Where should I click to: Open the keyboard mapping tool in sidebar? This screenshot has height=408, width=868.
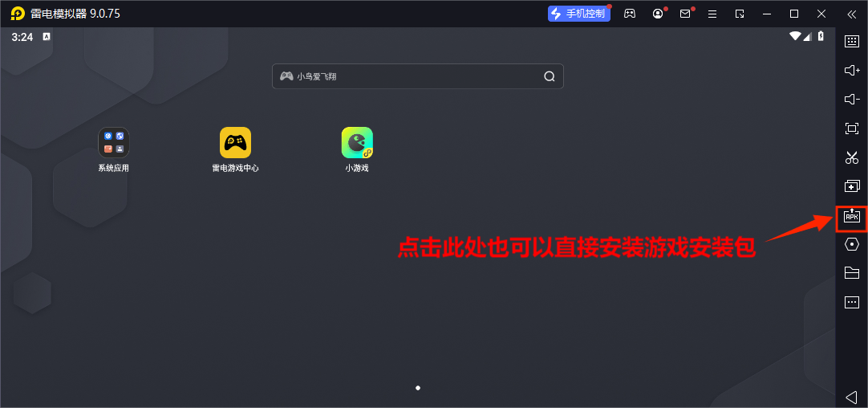coord(852,42)
